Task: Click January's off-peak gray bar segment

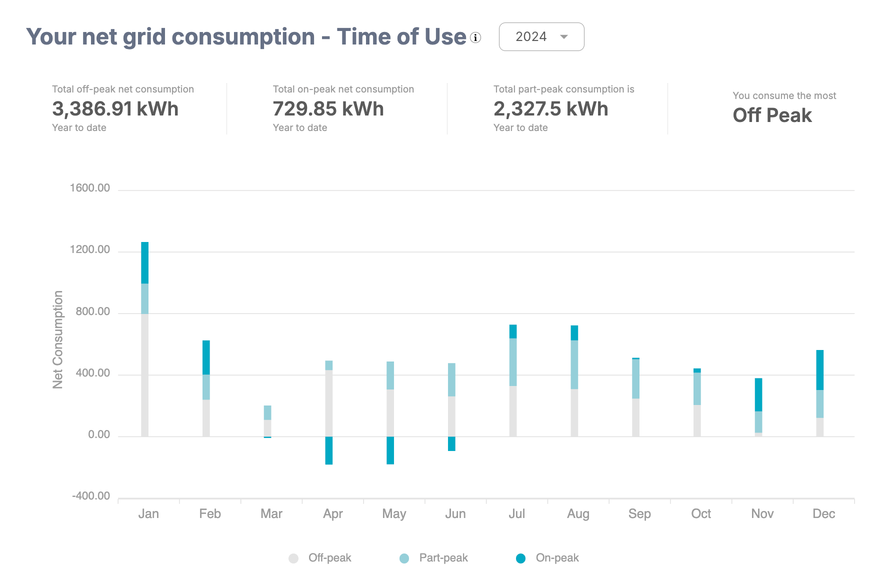Action: tap(144, 375)
